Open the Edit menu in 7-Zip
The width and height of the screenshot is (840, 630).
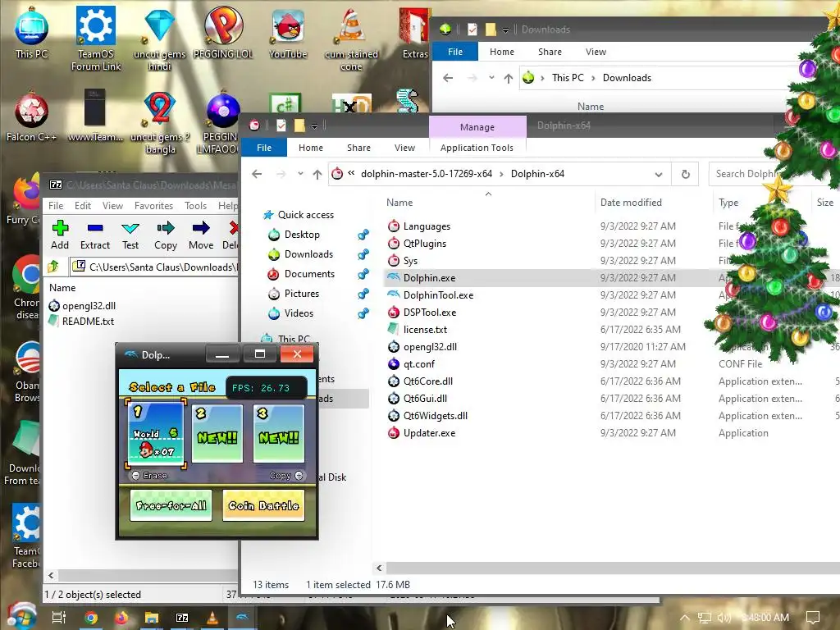[x=83, y=206]
